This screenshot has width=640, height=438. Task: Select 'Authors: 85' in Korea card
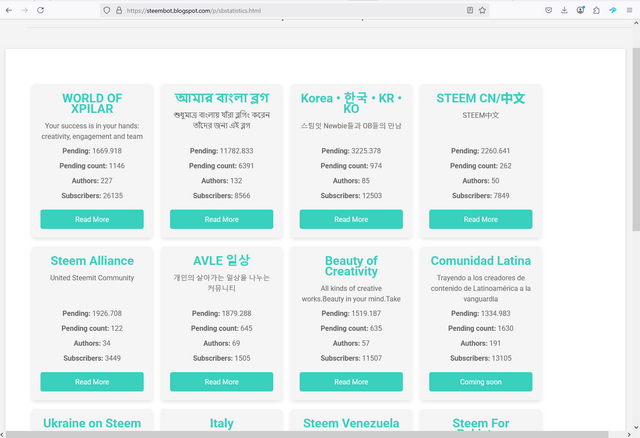coord(351,180)
